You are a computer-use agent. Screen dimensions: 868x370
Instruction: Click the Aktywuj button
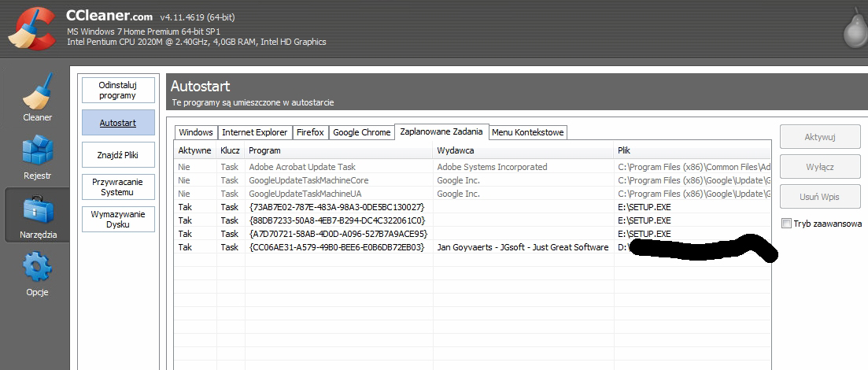821,137
